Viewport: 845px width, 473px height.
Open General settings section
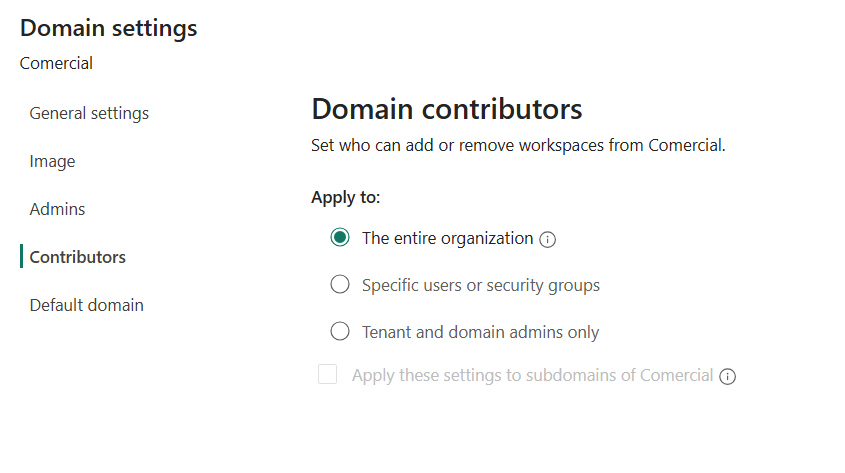point(89,113)
